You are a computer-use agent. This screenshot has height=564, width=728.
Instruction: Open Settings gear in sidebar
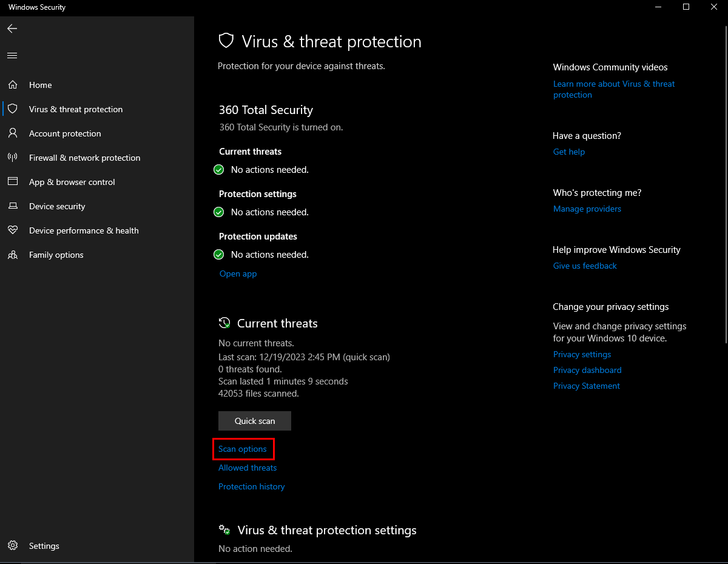pyautogui.click(x=13, y=546)
